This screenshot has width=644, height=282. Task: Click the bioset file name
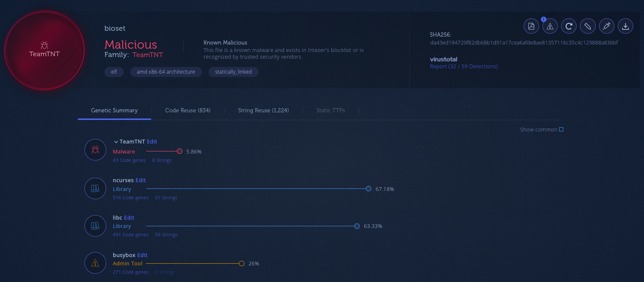point(115,28)
